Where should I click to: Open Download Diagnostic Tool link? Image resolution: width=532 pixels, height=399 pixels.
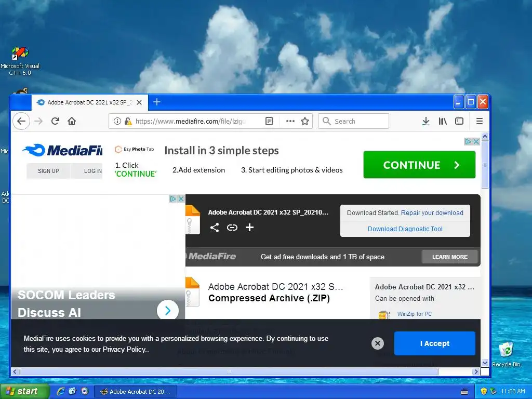point(405,229)
